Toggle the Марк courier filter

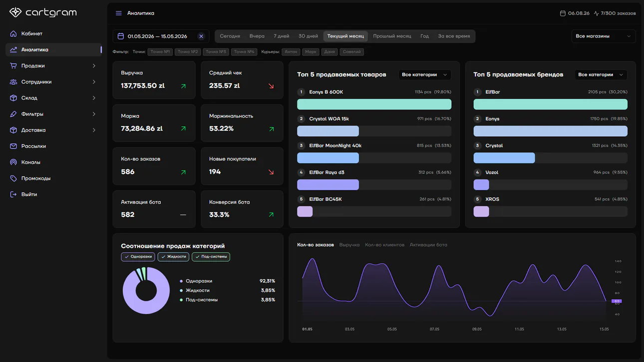coord(311,52)
